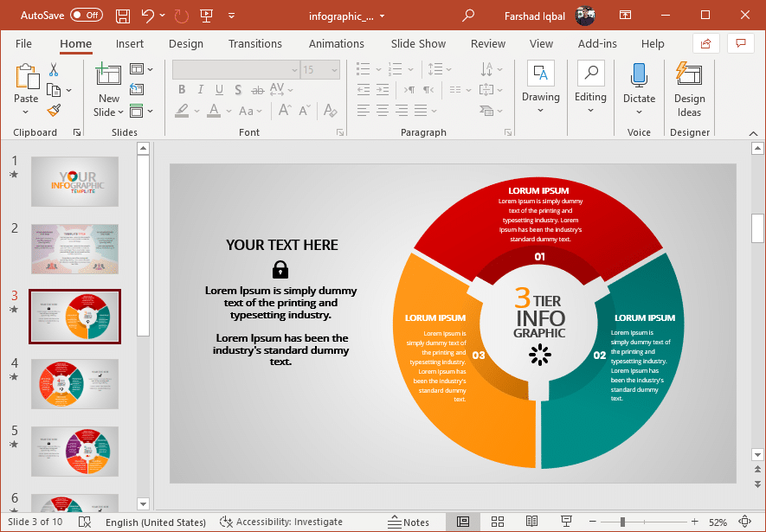Toggle Bold formatting
Viewport: 766px width, 532px height.
(182, 90)
